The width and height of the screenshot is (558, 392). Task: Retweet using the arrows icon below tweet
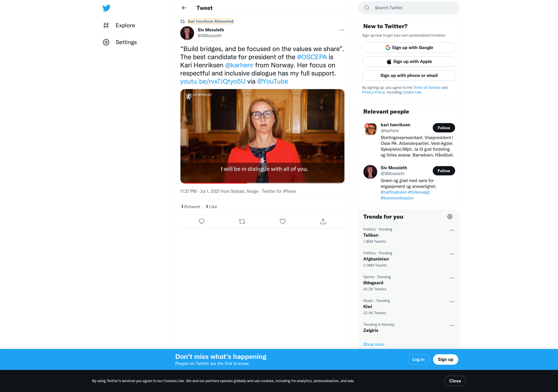tap(242, 222)
